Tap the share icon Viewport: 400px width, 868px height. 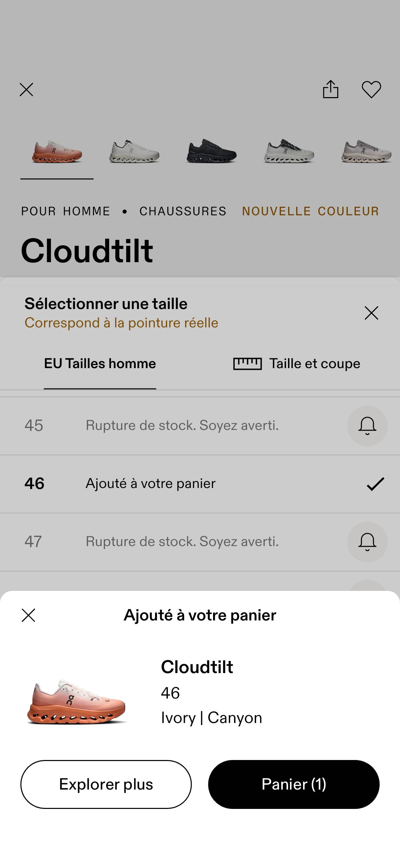[330, 89]
